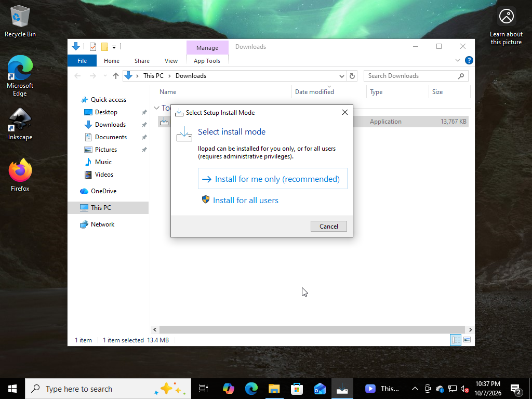
Task: Open the File menu in Explorer
Action: (82, 61)
